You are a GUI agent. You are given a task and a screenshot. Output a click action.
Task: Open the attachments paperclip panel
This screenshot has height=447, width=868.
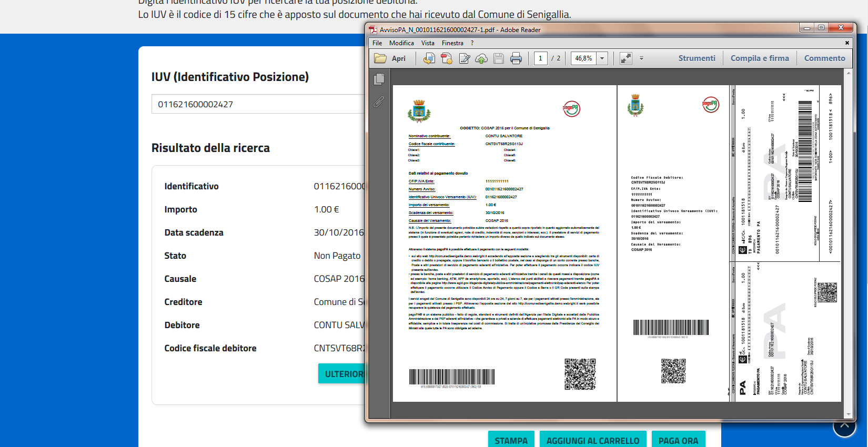tap(379, 101)
